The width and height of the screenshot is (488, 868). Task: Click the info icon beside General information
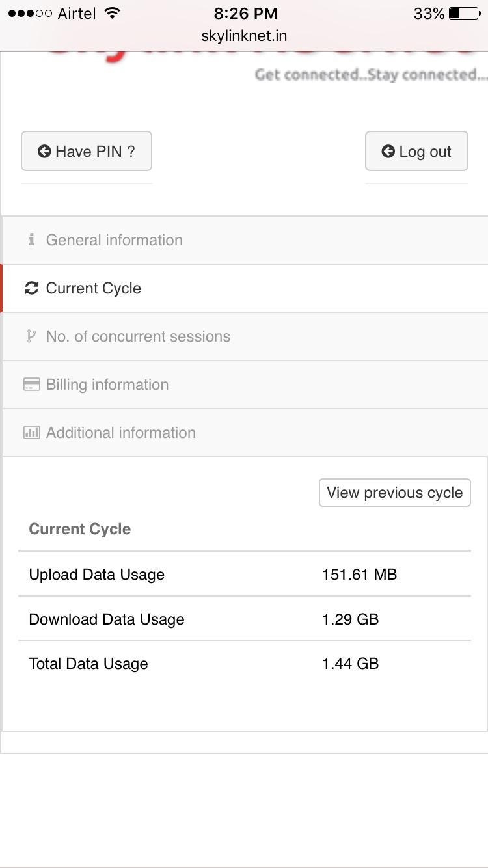click(31, 240)
